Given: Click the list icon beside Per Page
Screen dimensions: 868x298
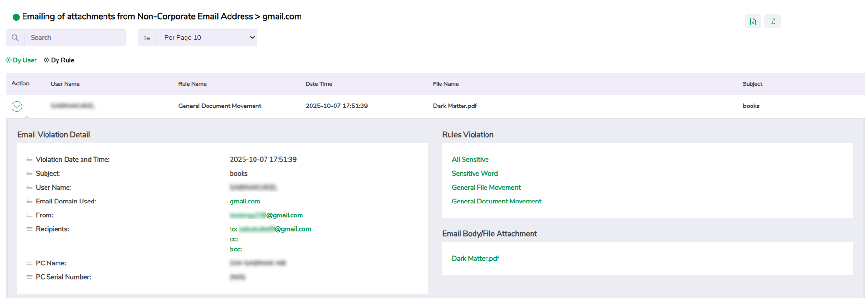Looking at the screenshot, I should [147, 38].
